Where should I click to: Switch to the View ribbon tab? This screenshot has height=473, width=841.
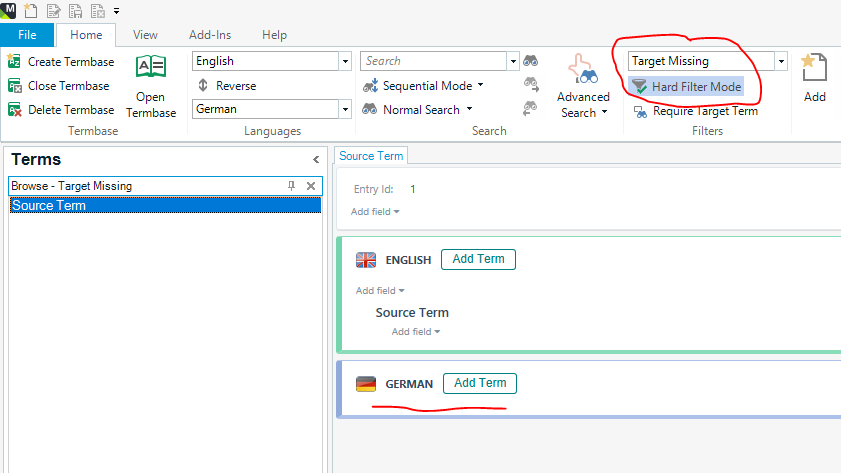145,35
